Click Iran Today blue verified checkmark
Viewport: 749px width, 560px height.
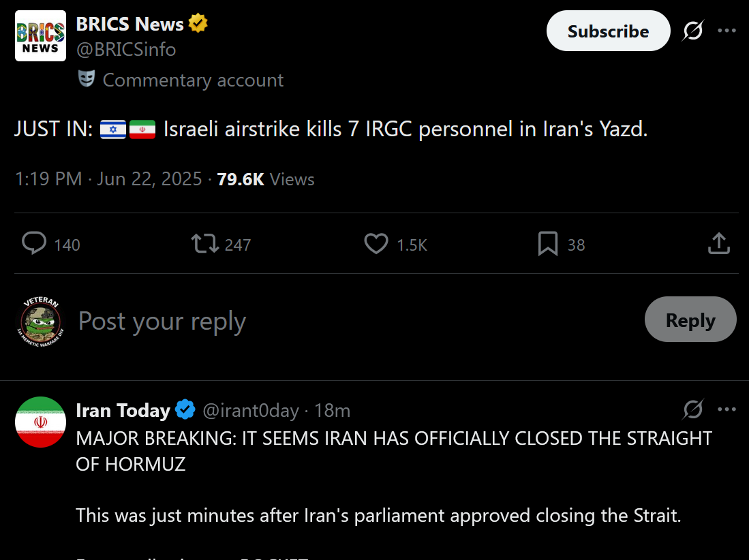(x=185, y=409)
